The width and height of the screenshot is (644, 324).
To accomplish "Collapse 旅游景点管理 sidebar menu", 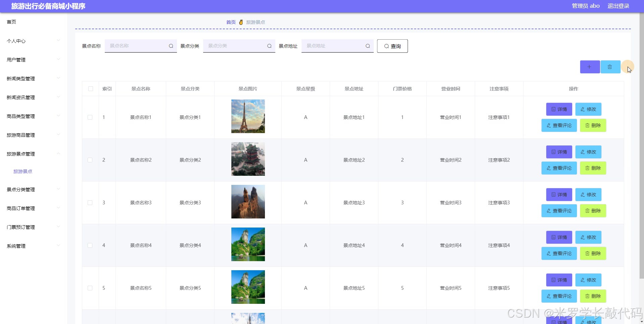I will (34, 154).
